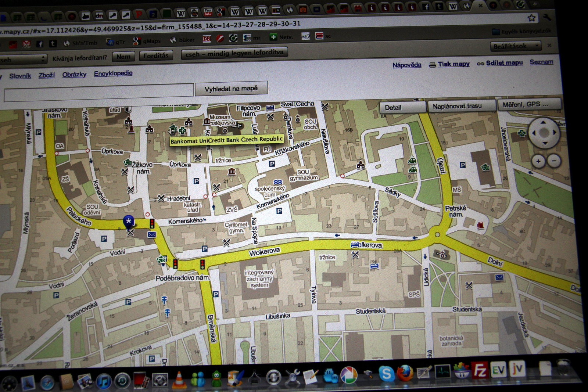
Task: Click the ATM icon left of Žižkovo nám.
Action: pyautogui.click(x=128, y=162)
